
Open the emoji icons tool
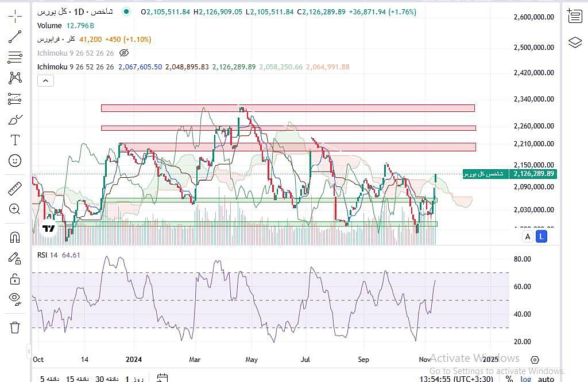click(15, 161)
